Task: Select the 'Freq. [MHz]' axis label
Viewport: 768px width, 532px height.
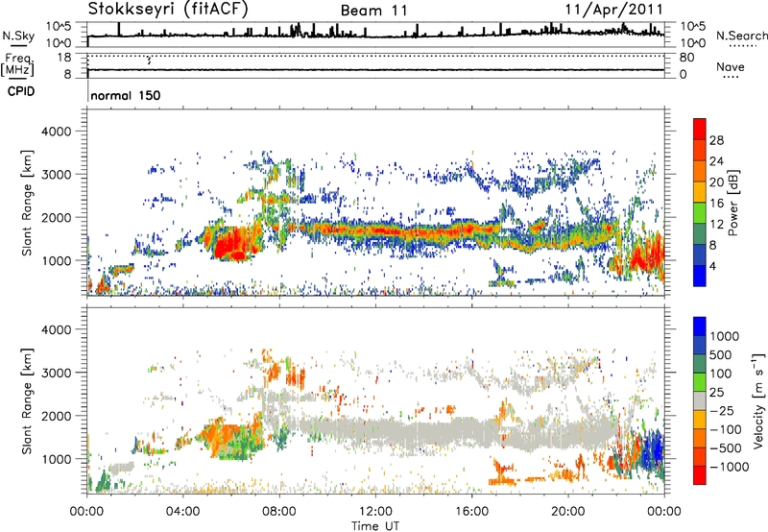Action: coord(18,64)
